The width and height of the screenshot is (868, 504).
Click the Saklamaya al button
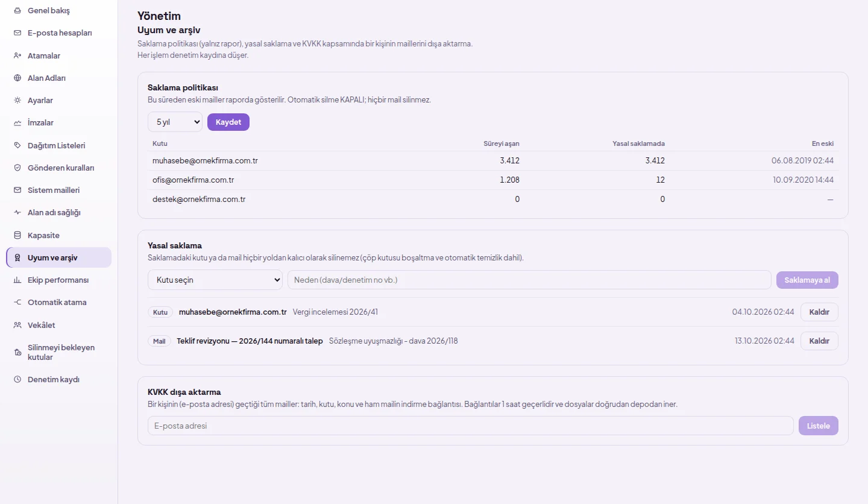pos(807,280)
